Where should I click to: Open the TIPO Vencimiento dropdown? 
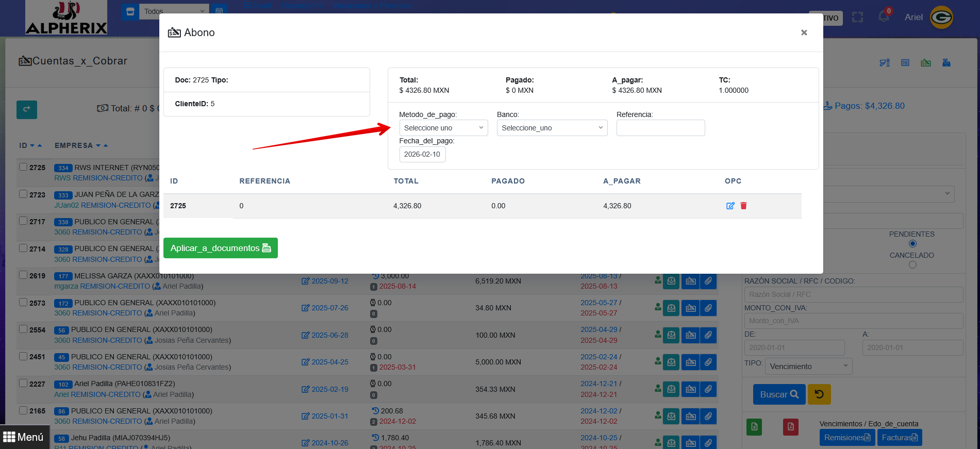point(808,367)
